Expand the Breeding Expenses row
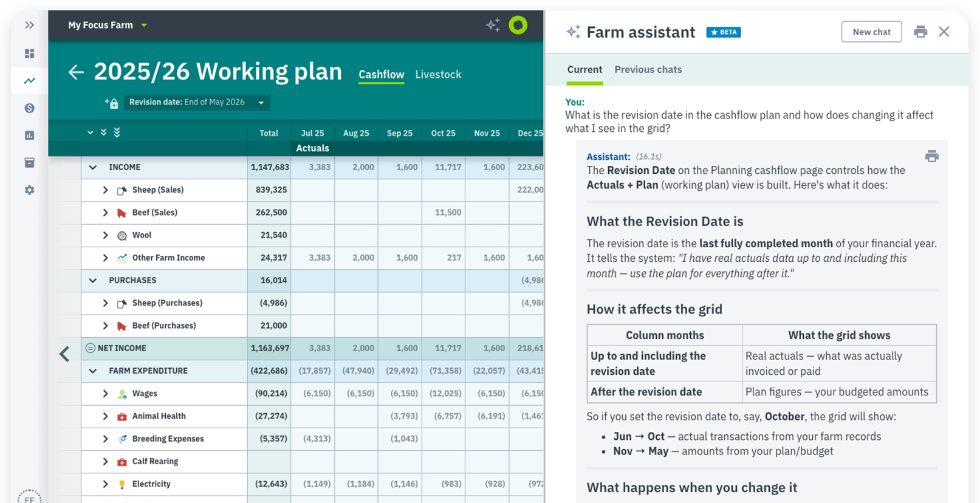 tap(105, 439)
